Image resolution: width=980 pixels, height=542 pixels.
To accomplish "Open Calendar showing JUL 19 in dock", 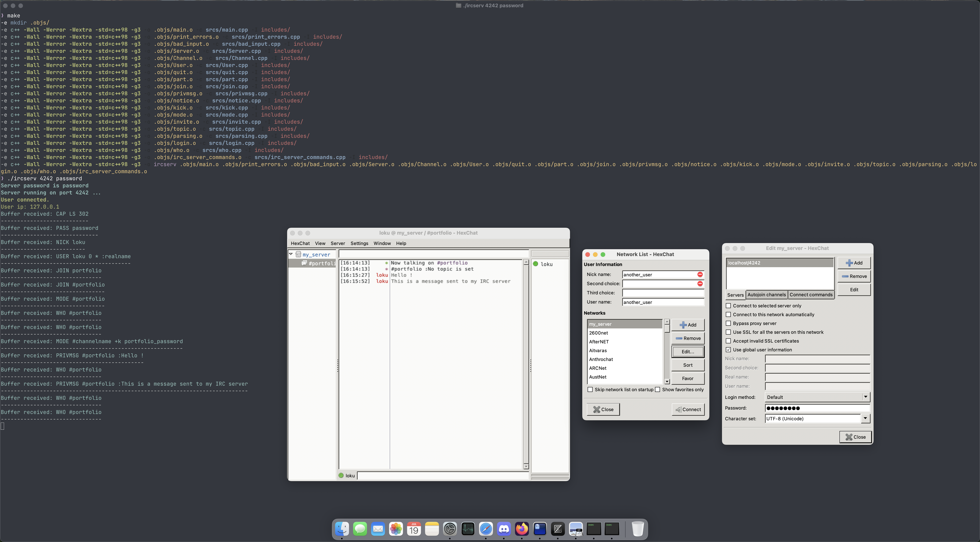I will (x=414, y=529).
